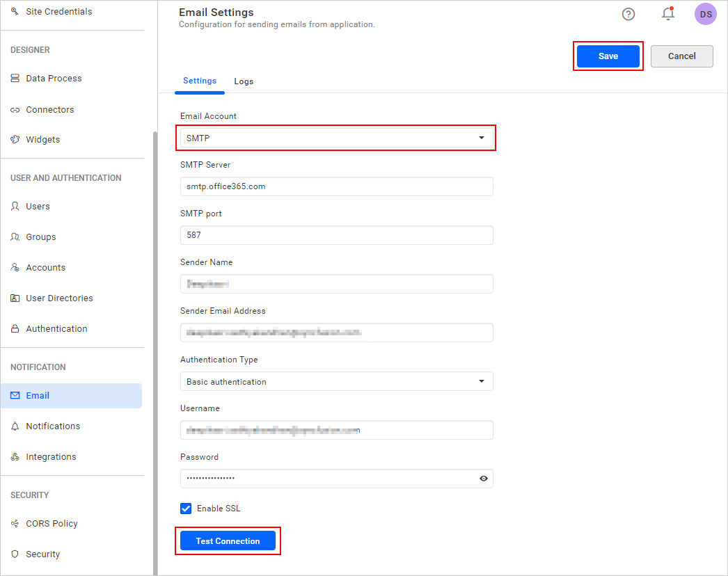Select Users in the sidebar
Screen dimensions: 728x576
click(x=38, y=206)
